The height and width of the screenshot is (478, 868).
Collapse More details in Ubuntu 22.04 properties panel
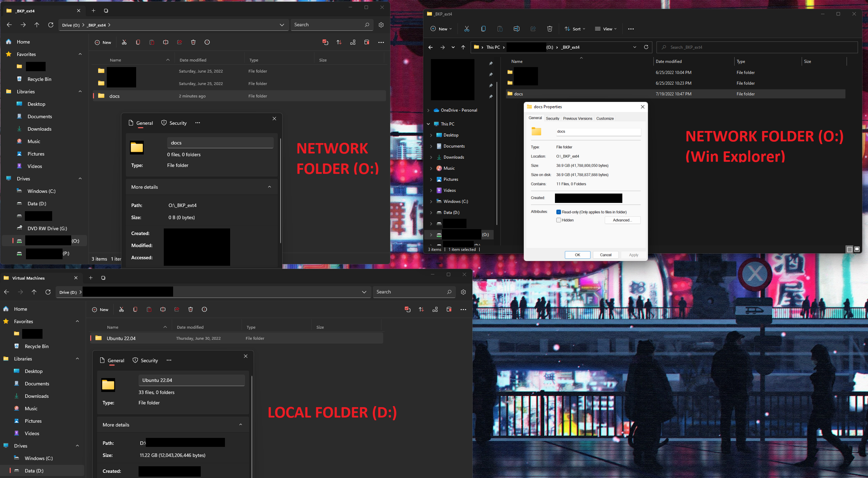[240, 425]
